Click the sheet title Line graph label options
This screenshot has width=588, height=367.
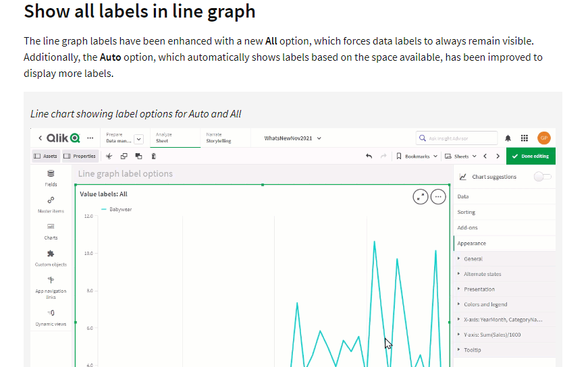(126, 173)
